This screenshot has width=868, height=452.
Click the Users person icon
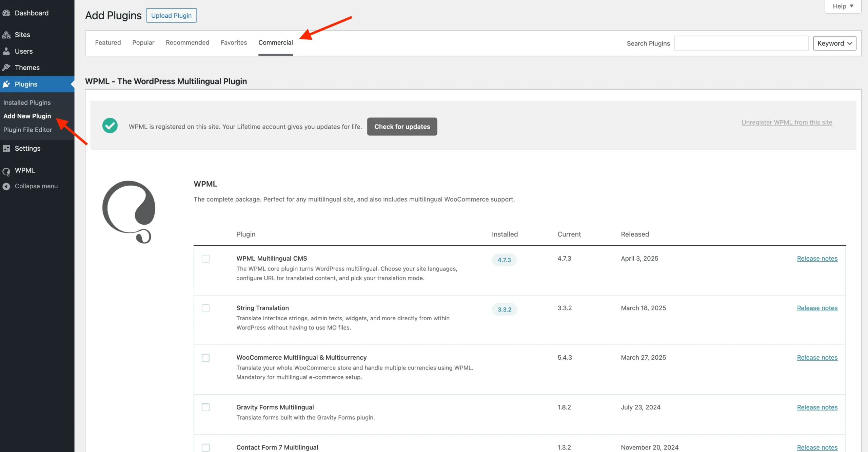click(x=6, y=51)
